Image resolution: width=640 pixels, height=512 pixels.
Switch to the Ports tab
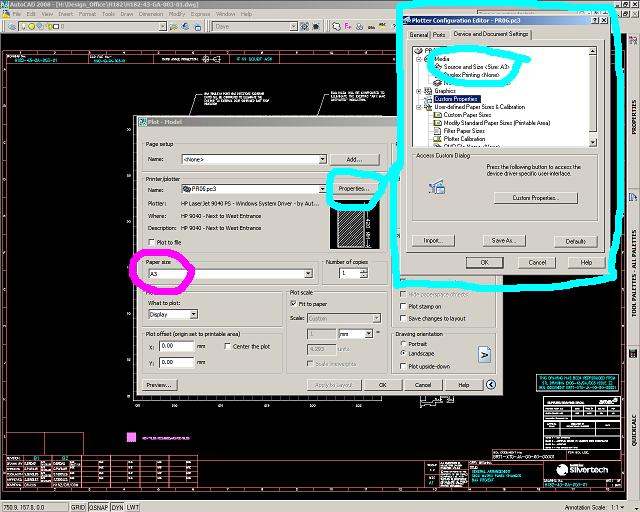point(439,35)
